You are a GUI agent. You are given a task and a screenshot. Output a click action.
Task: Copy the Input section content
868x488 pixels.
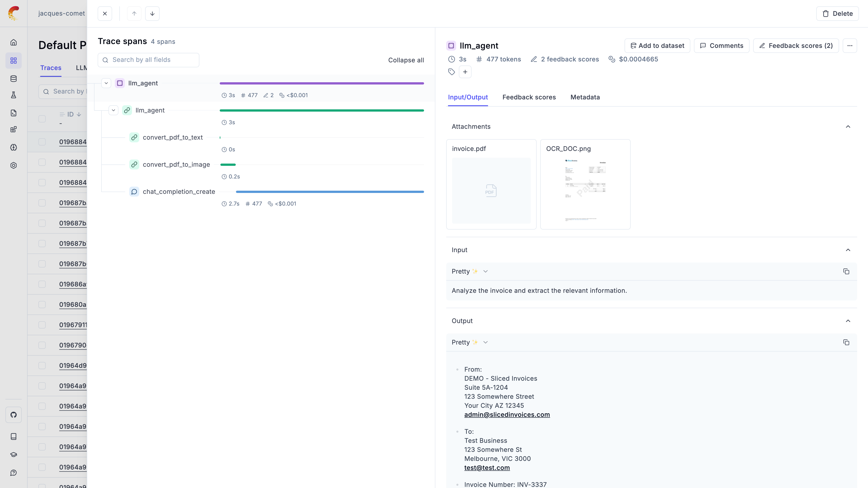click(x=846, y=271)
